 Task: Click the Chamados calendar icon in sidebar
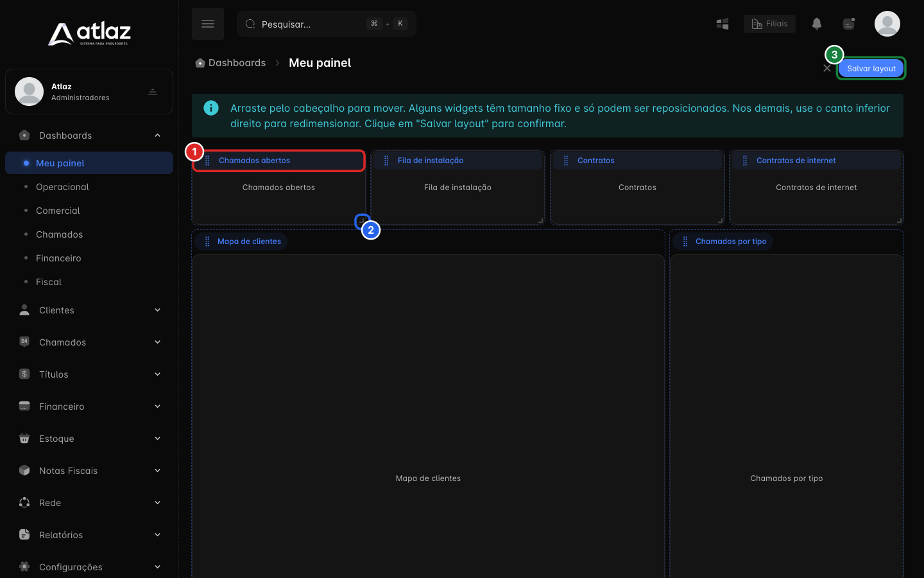pos(24,342)
